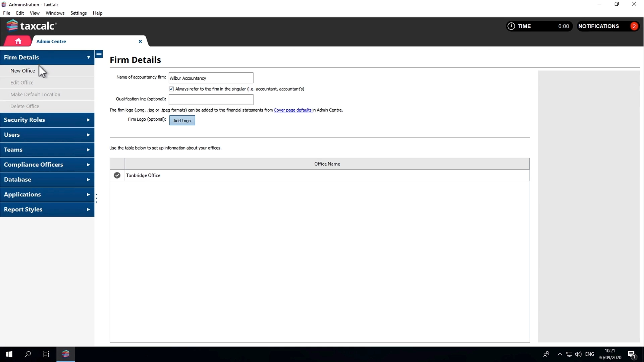Open the View menu
This screenshot has width=644, height=362.
click(35, 13)
